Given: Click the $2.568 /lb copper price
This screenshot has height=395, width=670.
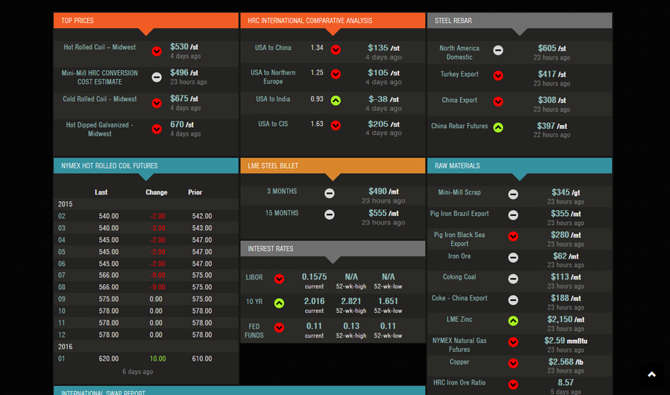Looking at the screenshot, I should pos(566,362).
